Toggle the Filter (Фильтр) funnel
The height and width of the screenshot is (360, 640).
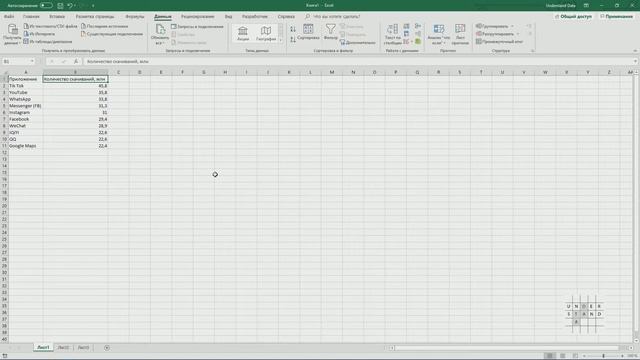click(x=331, y=32)
